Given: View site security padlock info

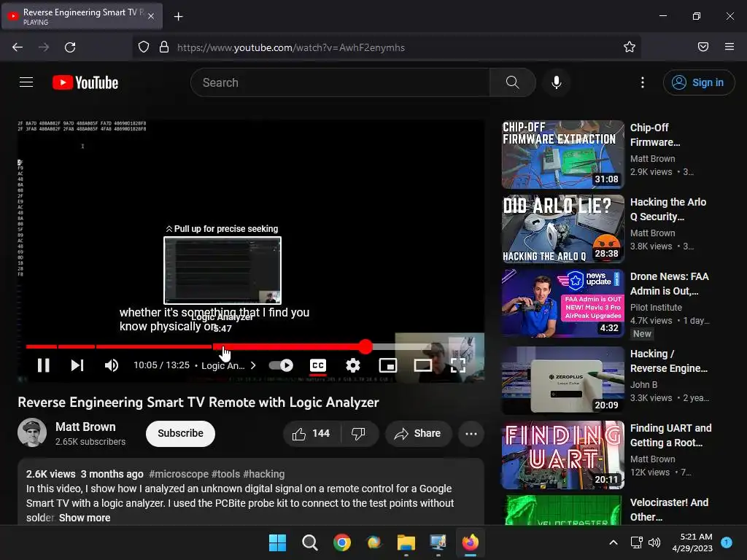Looking at the screenshot, I should pyautogui.click(x=164, y=47).
